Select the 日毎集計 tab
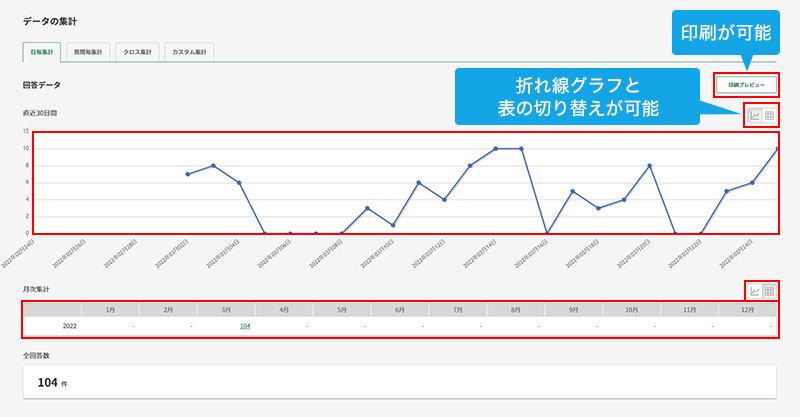Image resolution: width=800 pixels, height=417 pixels. pyautogui.click(x=44, y=51)
